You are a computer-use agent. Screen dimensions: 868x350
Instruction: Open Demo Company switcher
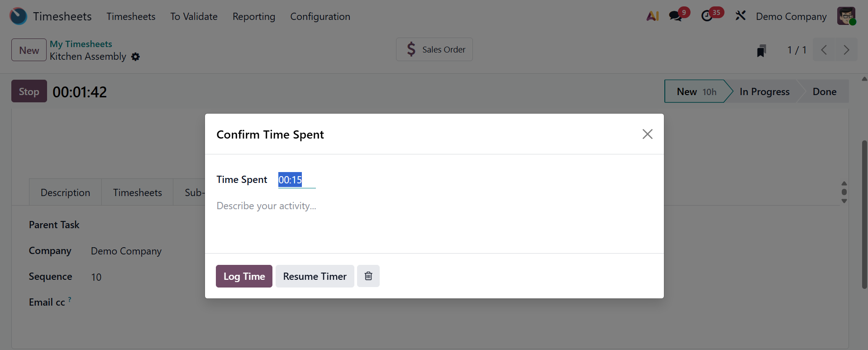coord(791,17)
